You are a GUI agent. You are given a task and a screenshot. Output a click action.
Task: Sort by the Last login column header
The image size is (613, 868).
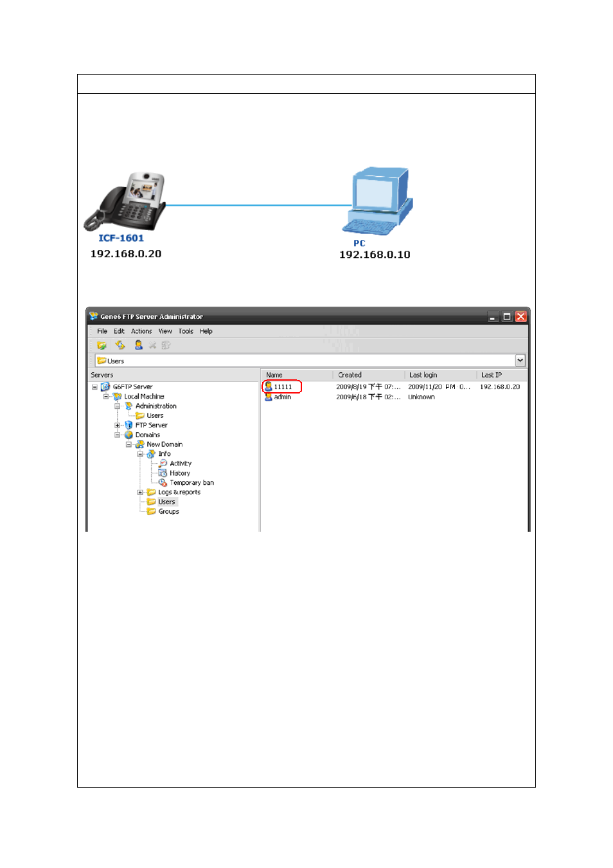coord(423,375)
